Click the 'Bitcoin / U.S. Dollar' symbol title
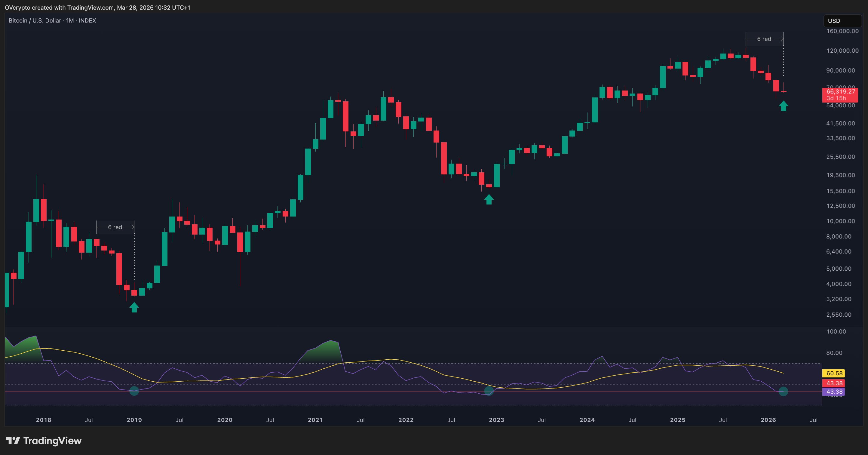The height and width of the screenshot is (455, 868). click(x=35, y=20)
